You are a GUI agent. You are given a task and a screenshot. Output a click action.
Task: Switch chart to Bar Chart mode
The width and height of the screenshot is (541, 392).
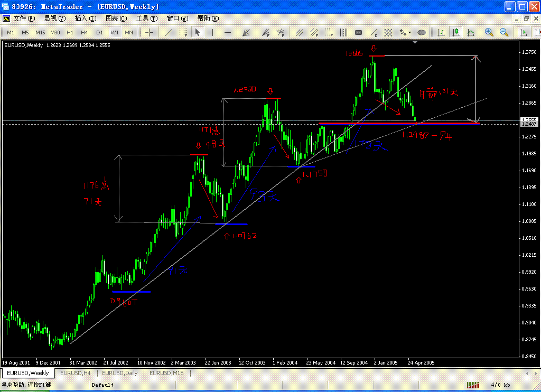coord(441,32)
